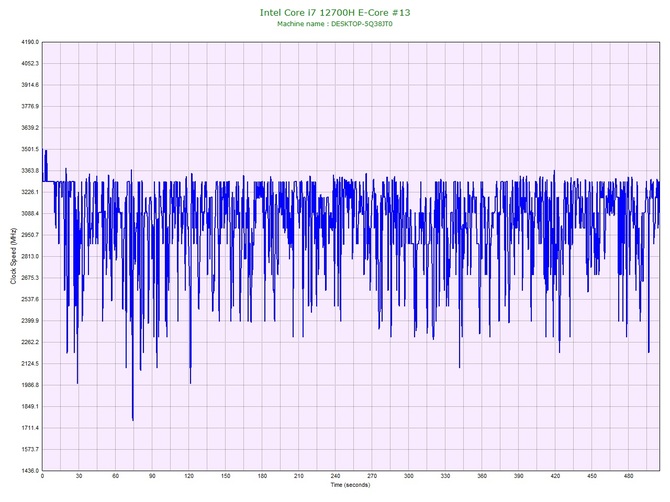The height and width of the screenshot is (502, 670).
Task: Click the 3226.1 y-axis value
Action: coord(30,192)
